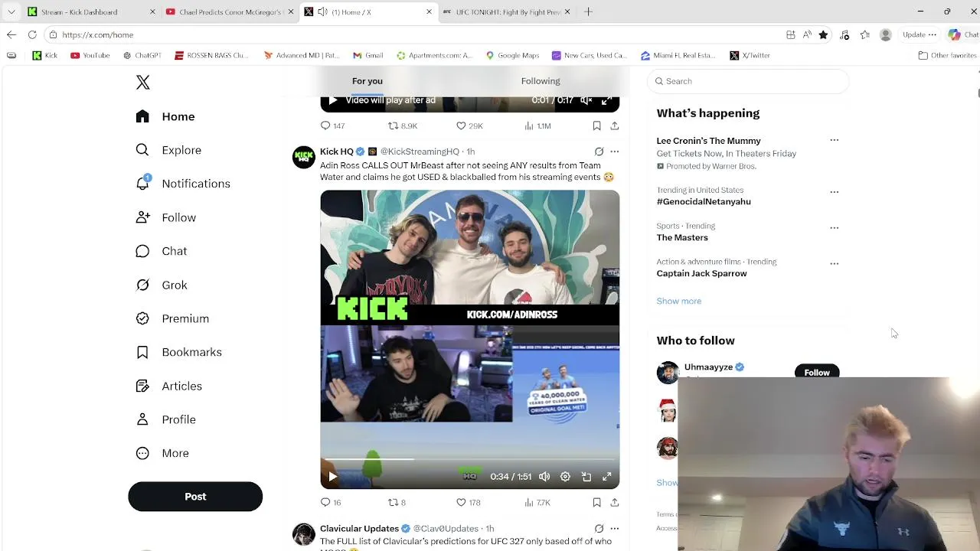
Task: Switch to the UFC TONIGHT browser tab
Action: click(507, 11)
